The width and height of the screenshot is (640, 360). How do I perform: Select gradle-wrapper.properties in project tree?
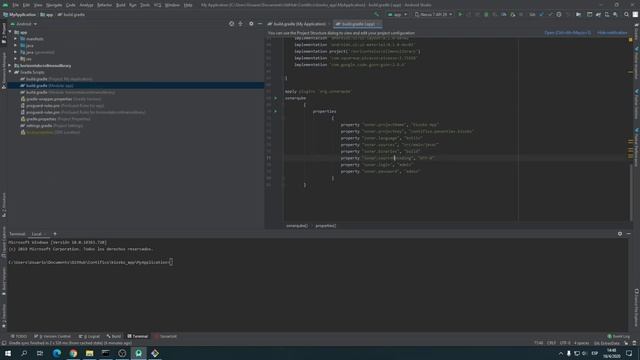click(x=61, y=99)
